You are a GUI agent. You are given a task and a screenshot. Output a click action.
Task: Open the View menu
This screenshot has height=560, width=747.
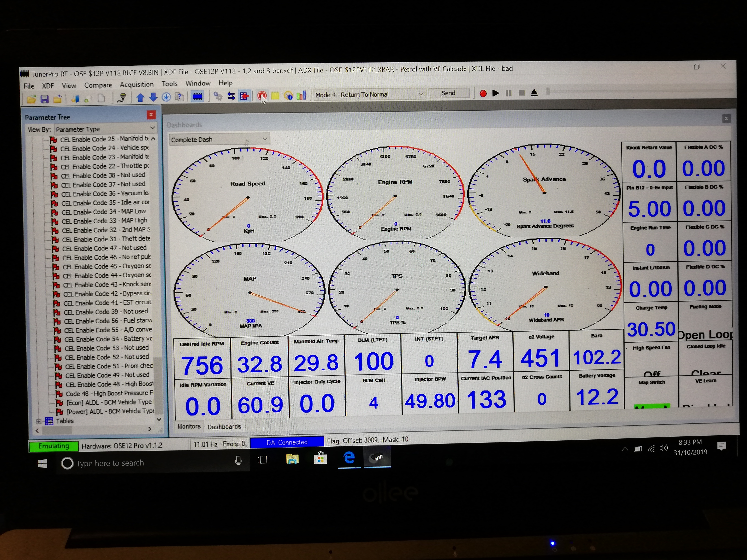point(69,85)
